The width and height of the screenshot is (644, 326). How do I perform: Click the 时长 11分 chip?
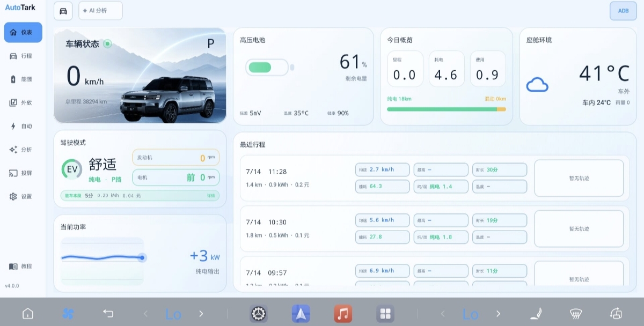pyautogui.click(x=500, y=271)
